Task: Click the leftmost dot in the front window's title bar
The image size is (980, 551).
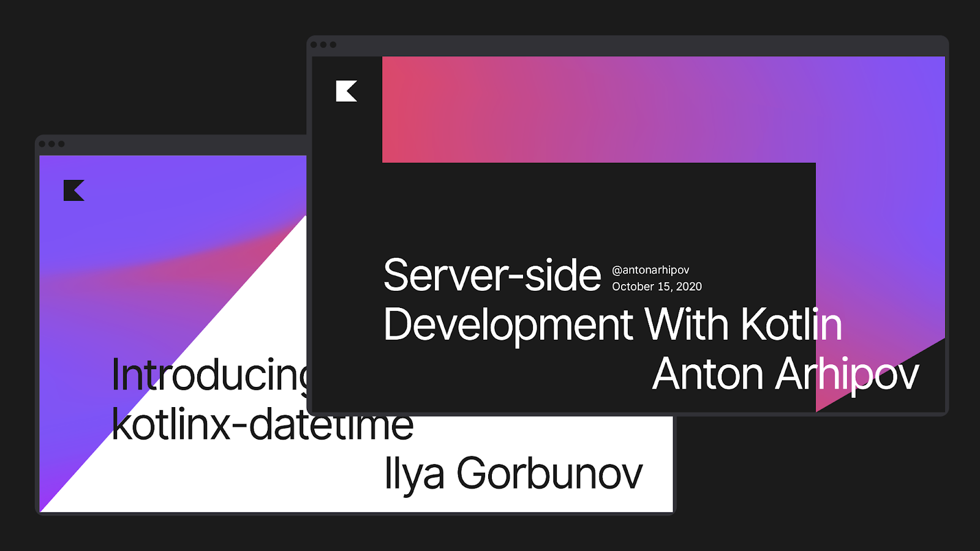Action: 314,45
